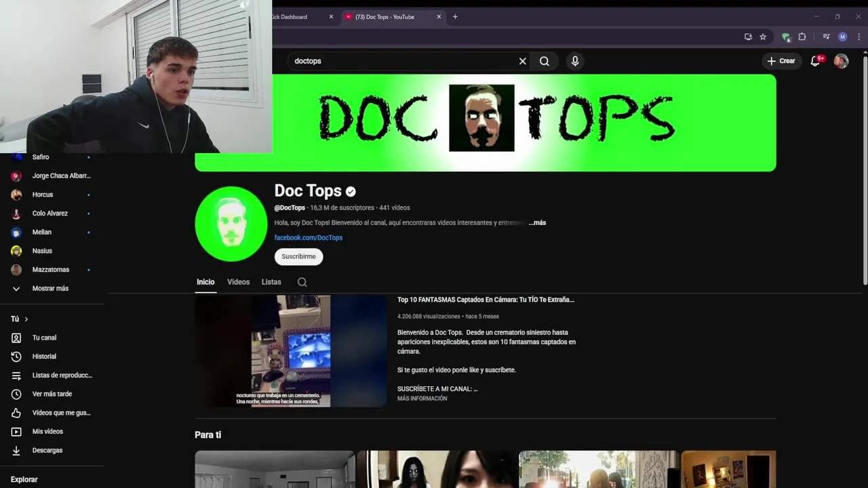Open Top 10 FANTASMAS video title

(486, 300)
